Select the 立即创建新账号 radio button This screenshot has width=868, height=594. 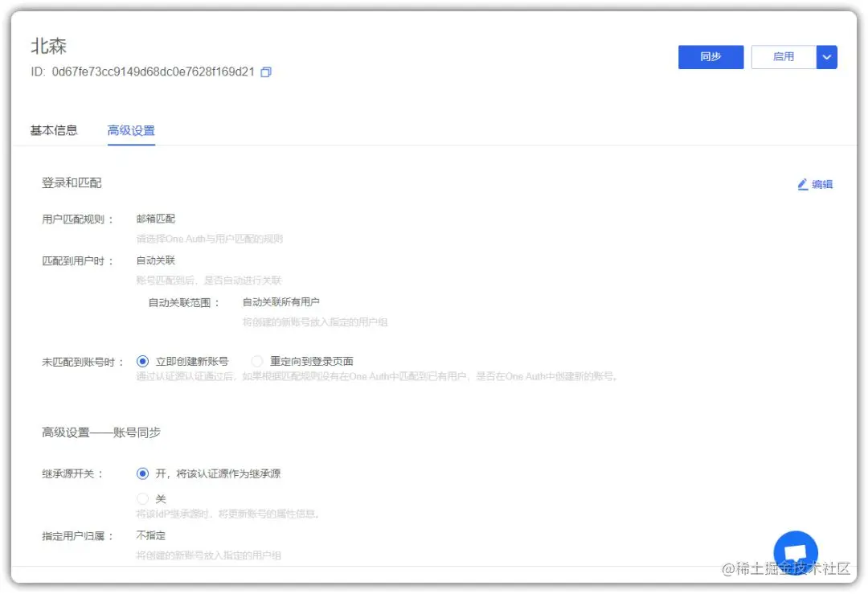point(142,362)
